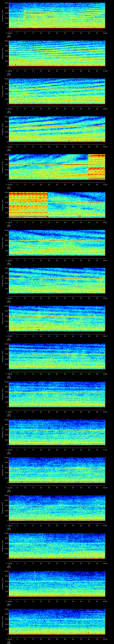The image size is (114, 644).
Task: Click the spectrogram plot starting at 11:40:00
Action: click(57, 432)
